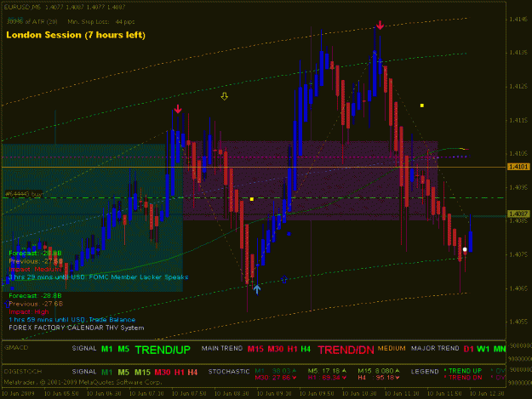Click the green TREND/UP label
532x399 pixels.
click(x=163, y=350)
